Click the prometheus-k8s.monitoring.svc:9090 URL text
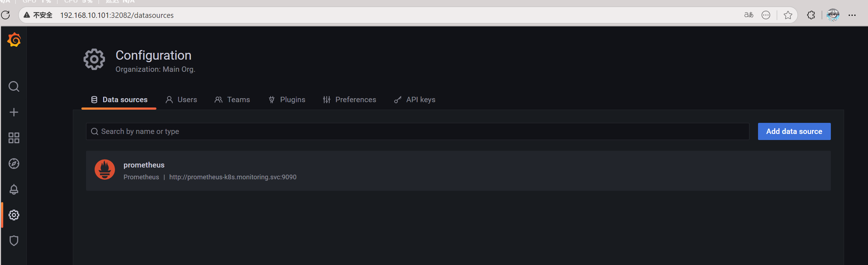Screen dimensions: 868x265 pos(233,177)
